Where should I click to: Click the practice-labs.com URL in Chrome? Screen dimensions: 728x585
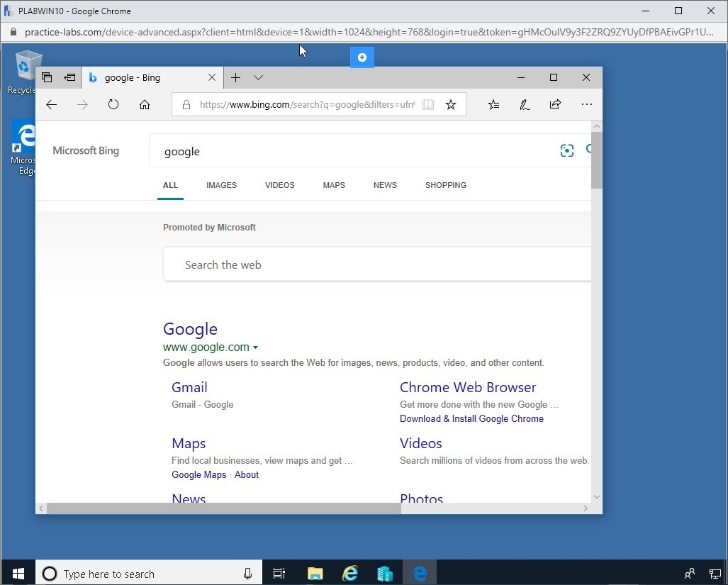[369, 32]
